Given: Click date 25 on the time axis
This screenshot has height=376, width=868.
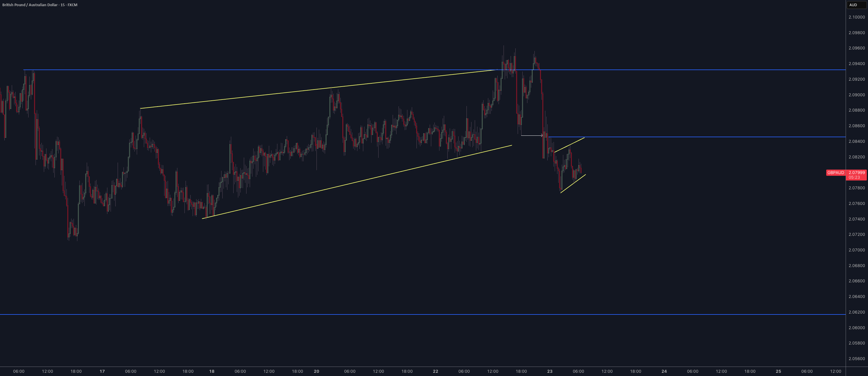Looking at the screenshot, I should tap(778, 371).
